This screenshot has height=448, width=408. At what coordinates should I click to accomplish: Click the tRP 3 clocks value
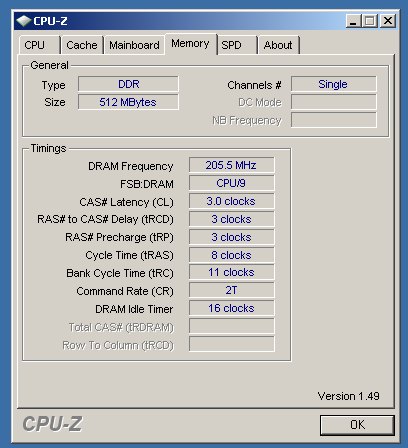click(232, 237)
